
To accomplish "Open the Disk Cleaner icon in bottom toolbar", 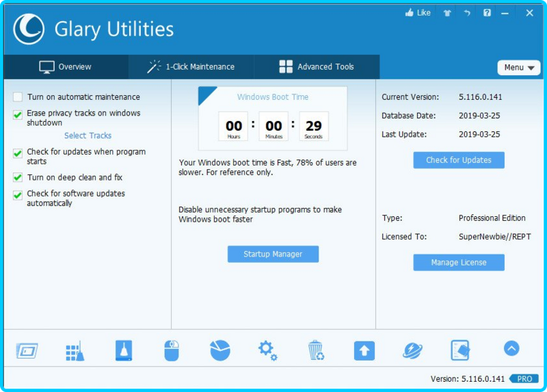I will tap(27, 351).
